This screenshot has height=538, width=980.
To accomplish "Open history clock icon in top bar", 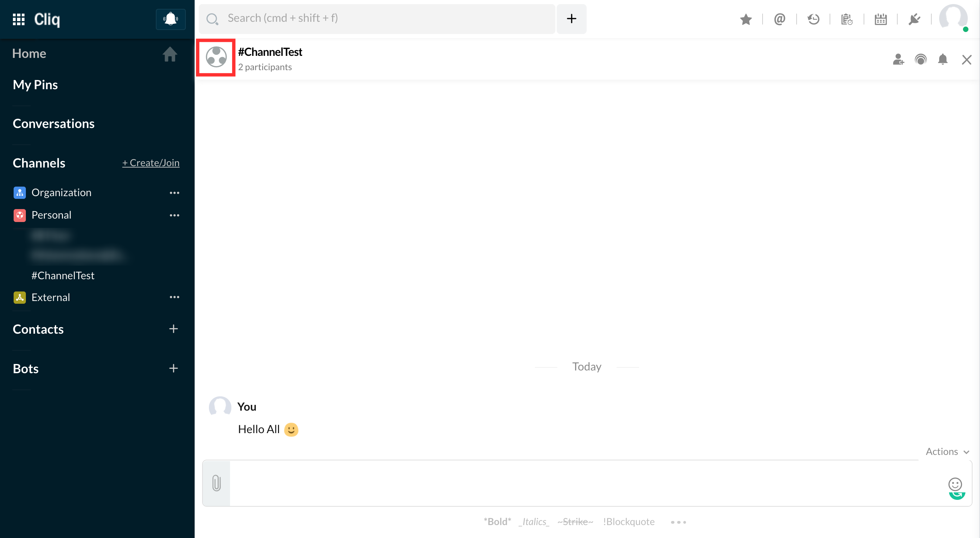I will click(x=813, y=19).
